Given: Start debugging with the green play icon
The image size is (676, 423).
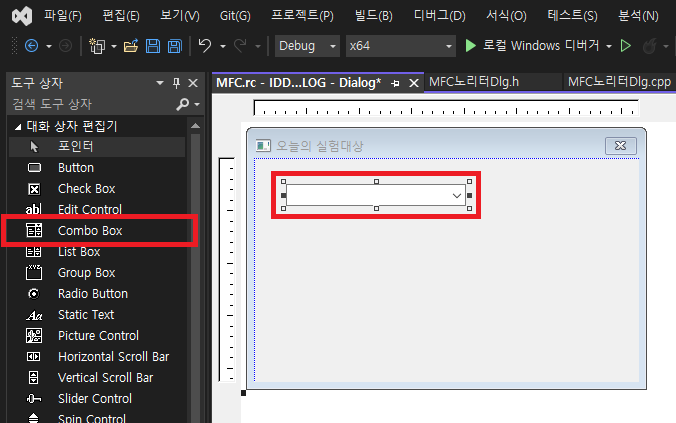Looking at the screenshot, I should 470,45.
